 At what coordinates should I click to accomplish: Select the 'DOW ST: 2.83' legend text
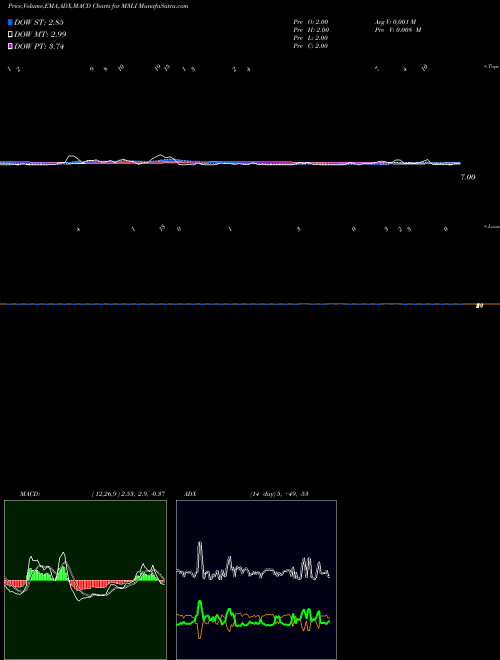point(39,22)
